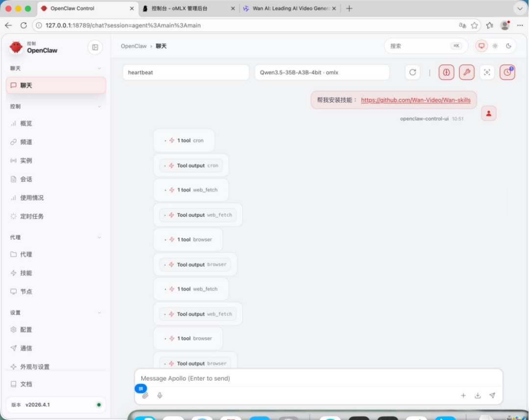Viewport: 529px width, 420px height.
Task: Refresh the chat with the reload icon
Action: (412, 72)
